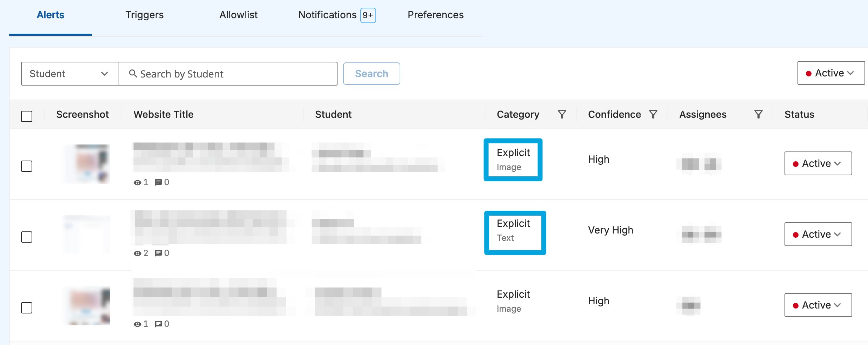Click the Very High confidence value

pos(610,230)
